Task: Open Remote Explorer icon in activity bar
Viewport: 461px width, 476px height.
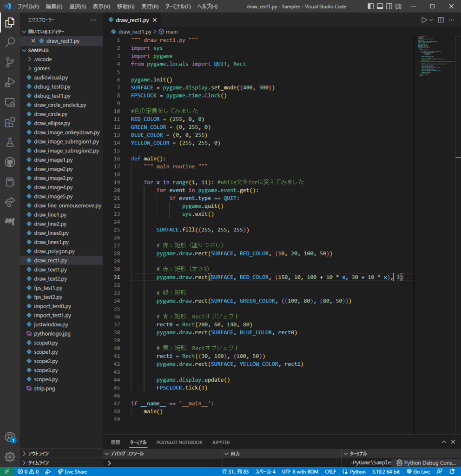Action: pyautogui.click(x=10, y=103)
